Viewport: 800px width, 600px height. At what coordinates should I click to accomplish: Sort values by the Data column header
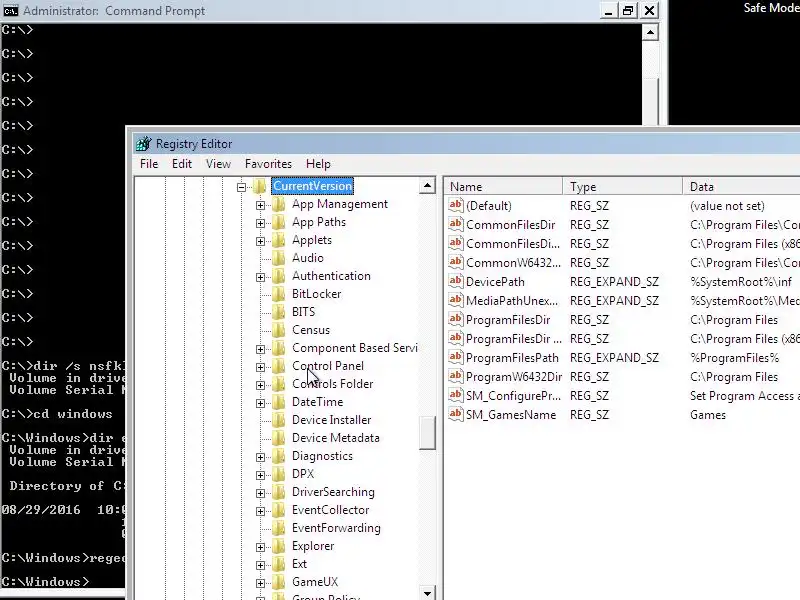click(741, 187)
